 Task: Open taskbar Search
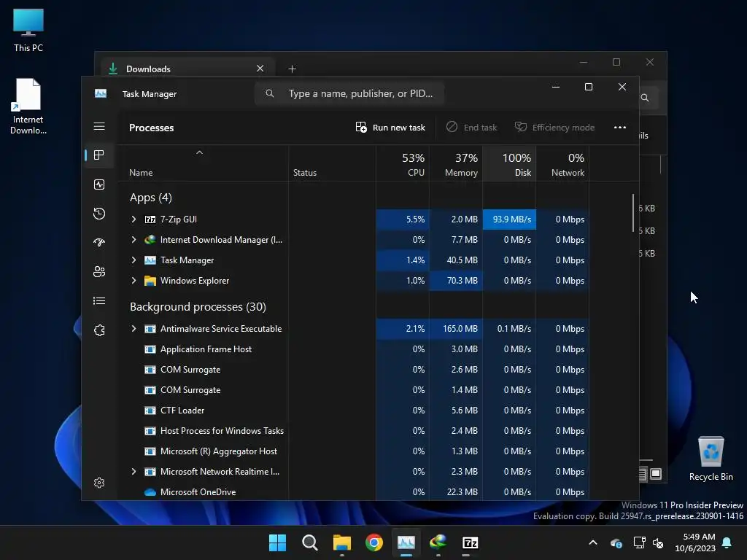pyautogui.click(x=309, y=542)
